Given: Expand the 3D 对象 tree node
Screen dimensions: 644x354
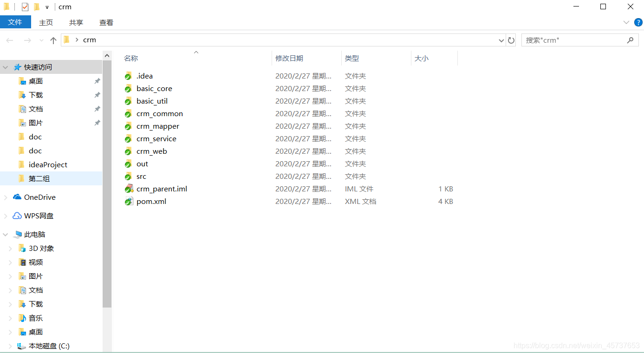Looking at the screenshot, I should [11, 249].
